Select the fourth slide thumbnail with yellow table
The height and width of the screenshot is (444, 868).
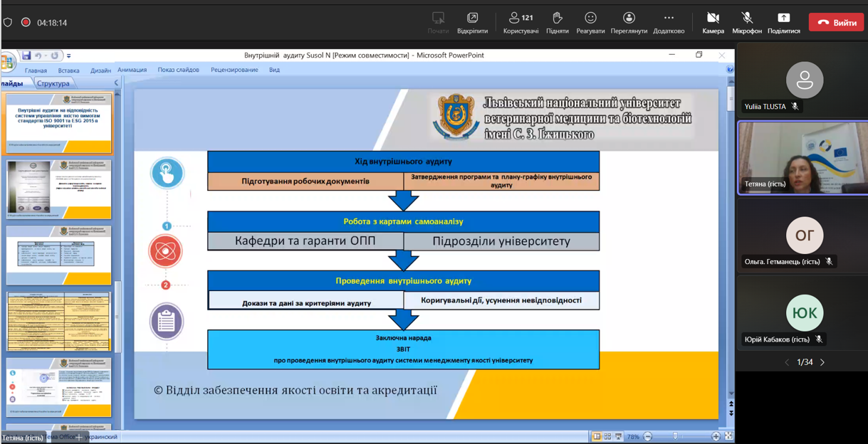click(x=59, y=321)
